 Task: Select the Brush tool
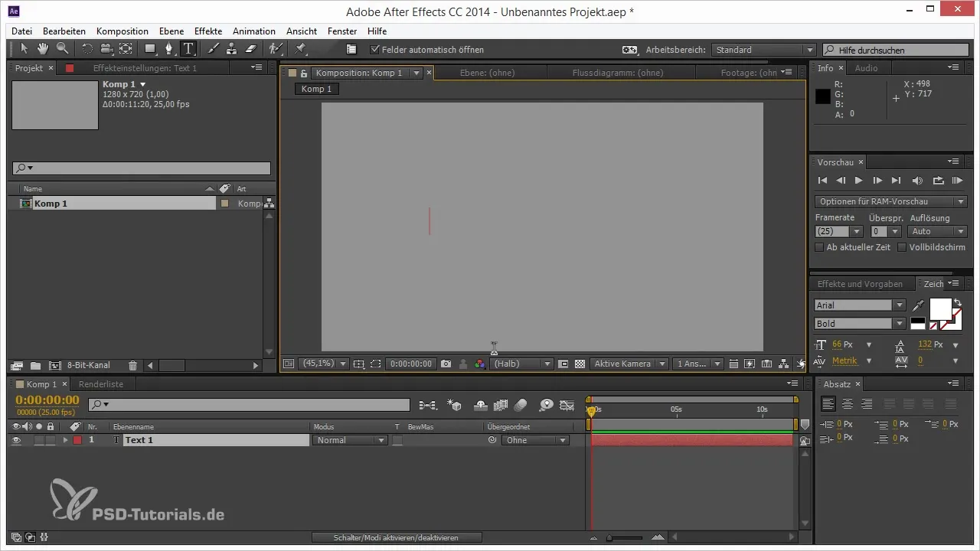coord(213,49)
